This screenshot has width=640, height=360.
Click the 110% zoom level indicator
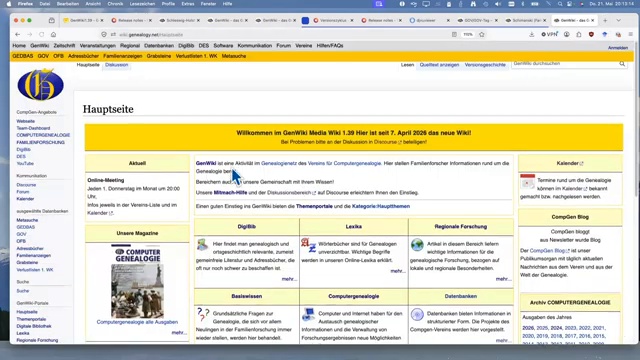coord(468,35)
